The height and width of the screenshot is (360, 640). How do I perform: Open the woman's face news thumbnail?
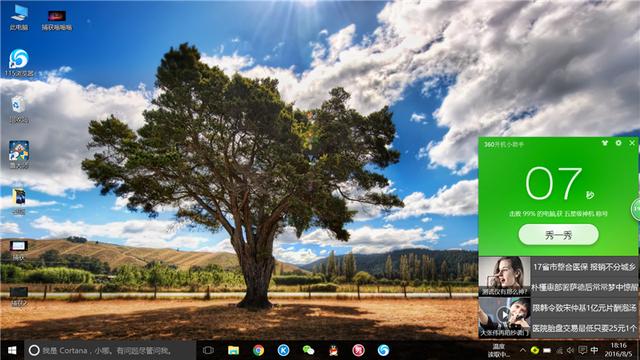[x=504, y=276]
